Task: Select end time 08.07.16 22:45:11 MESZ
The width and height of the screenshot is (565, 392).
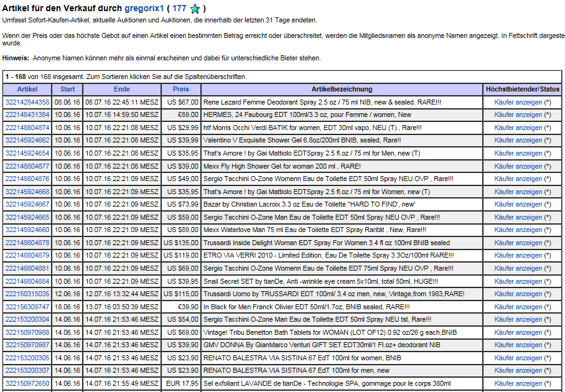Action: [x=122, y=102]
